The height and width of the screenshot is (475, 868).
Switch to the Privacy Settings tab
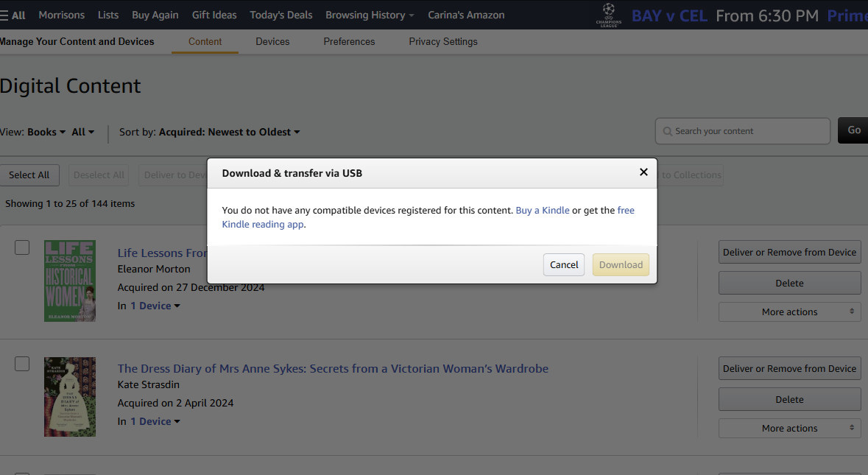pos(443,41)
